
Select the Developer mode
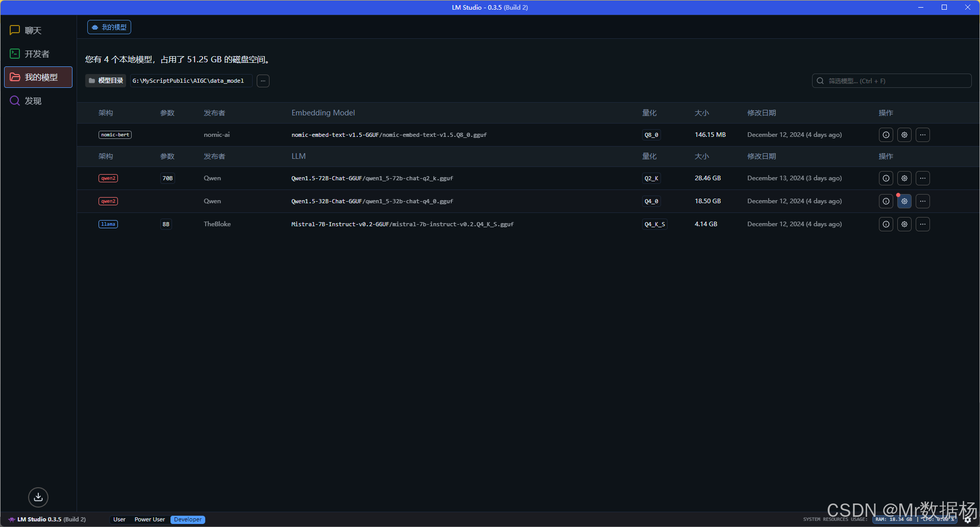coord(188,519)
